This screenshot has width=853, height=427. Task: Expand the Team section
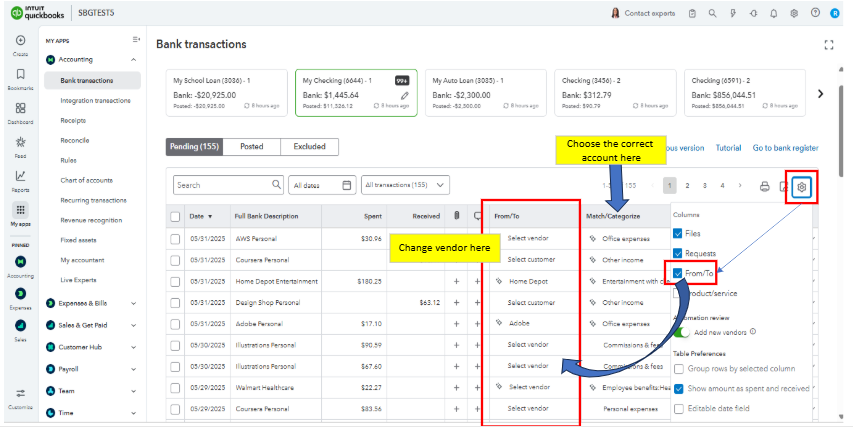click(134, 391)
